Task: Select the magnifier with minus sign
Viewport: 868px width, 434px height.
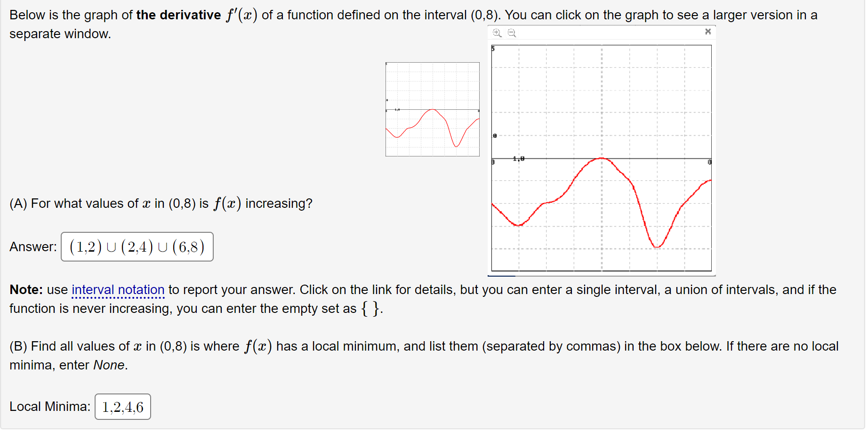Action: click(512, 33)
